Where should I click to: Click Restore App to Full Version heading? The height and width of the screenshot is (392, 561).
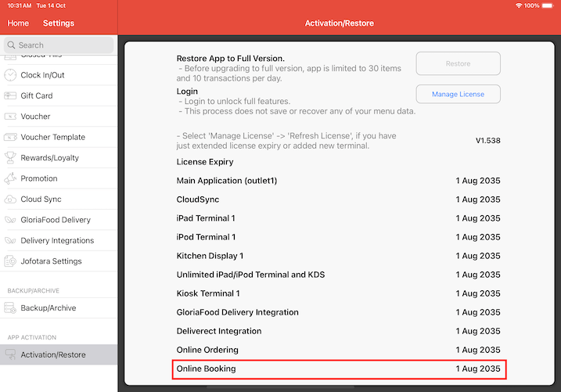click(230, 59)
